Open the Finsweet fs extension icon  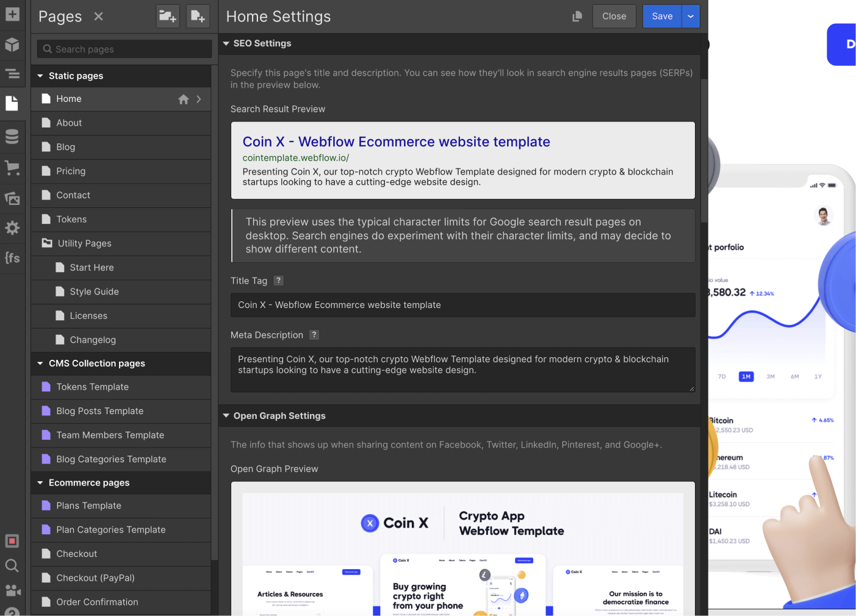point(12,258)
